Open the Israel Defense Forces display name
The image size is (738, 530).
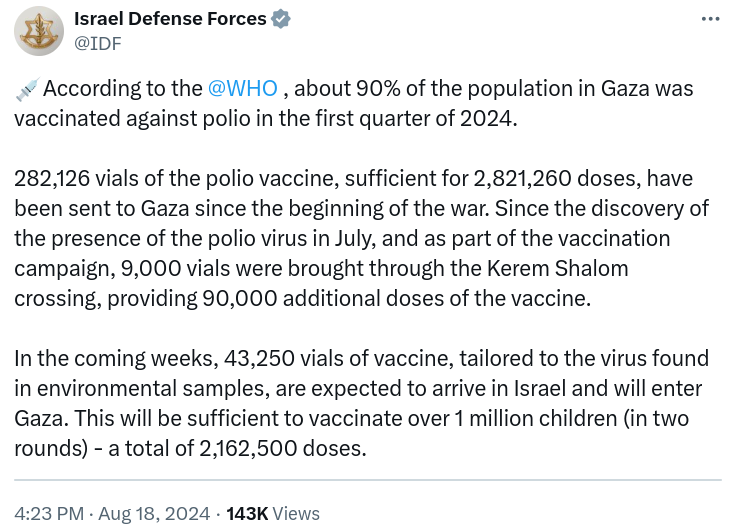170,19
